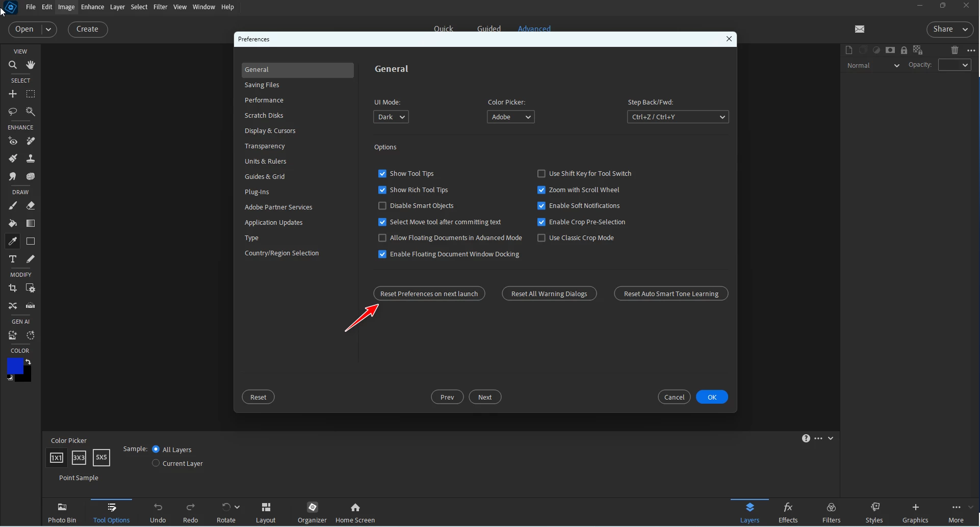Uncheck Show Tool Tips

pos(382,174)
